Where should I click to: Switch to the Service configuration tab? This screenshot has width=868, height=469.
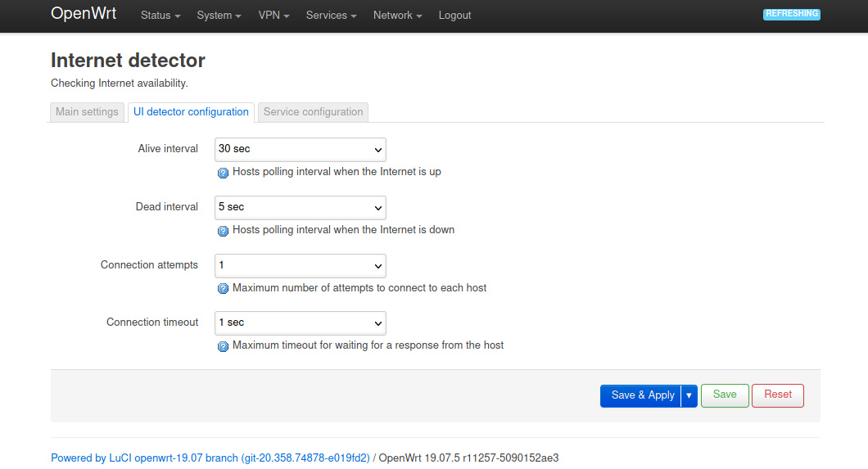point(313,112)
